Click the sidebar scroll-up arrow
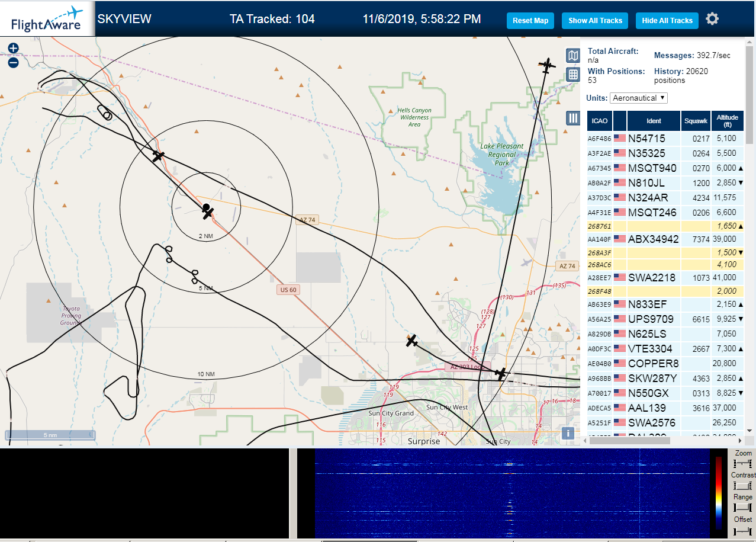 coord(749,43)
